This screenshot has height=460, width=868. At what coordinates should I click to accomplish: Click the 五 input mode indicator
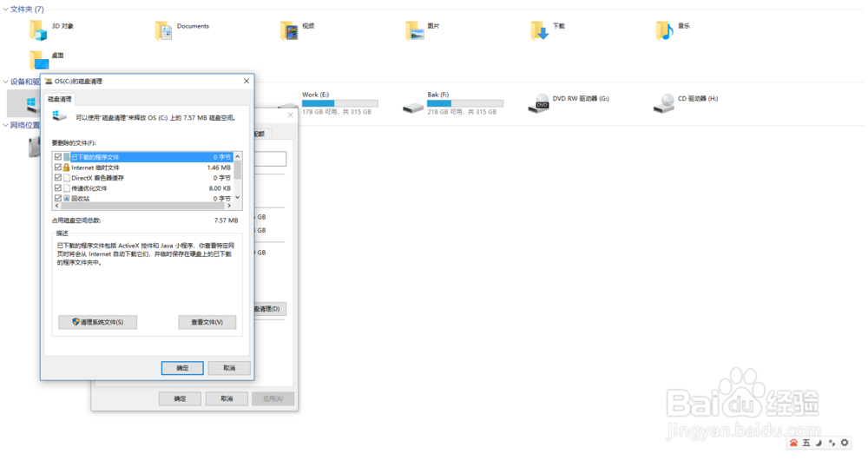[806, 443]
